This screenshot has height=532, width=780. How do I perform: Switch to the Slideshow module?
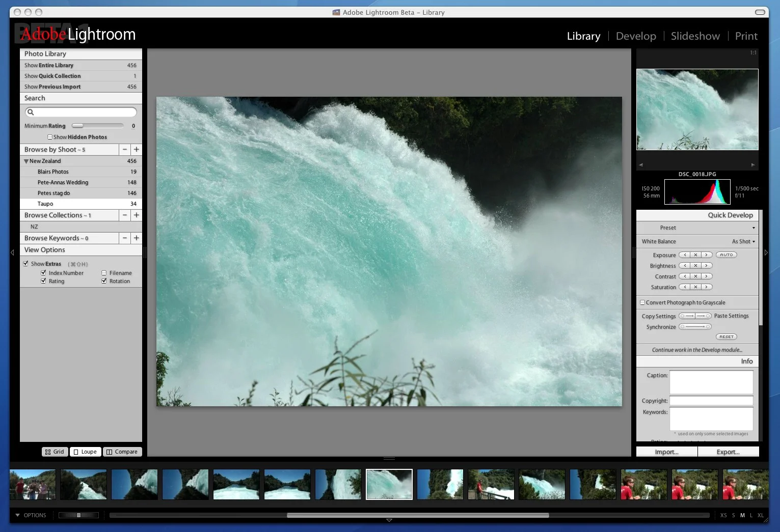pyautogui.click(x=695, y=36)
